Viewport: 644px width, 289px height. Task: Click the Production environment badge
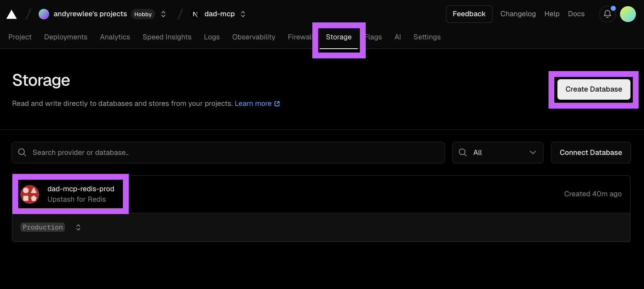pos(43,227)
